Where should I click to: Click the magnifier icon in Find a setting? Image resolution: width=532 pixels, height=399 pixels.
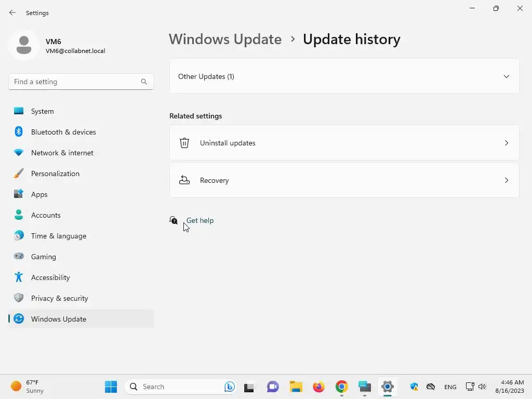click(144, 82)
